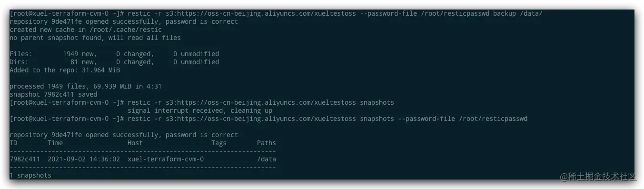This screenshot has height=189, width=644.
Task: Click the restic backup command line
Action: pyautogui.click(x=276, y=14)
